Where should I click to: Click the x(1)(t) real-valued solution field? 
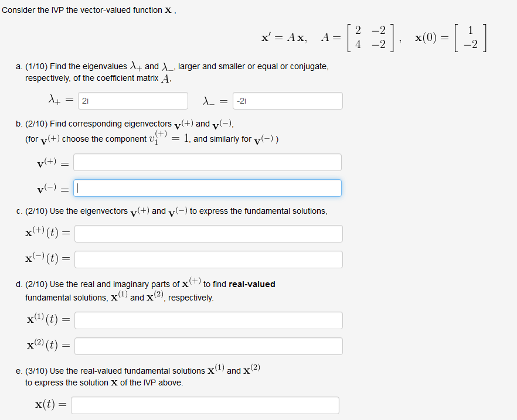click(x=208, y=320)
